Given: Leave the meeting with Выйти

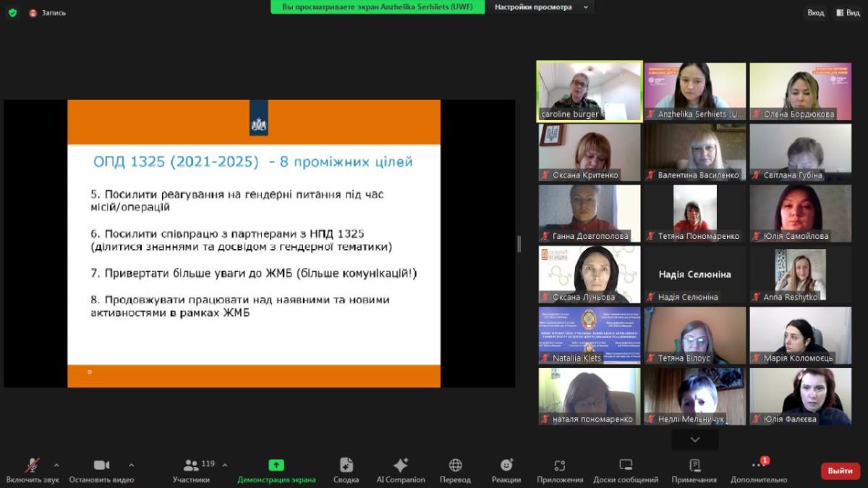Looking at the screenshot, I should pyautogui.click(x=841, y=471).
